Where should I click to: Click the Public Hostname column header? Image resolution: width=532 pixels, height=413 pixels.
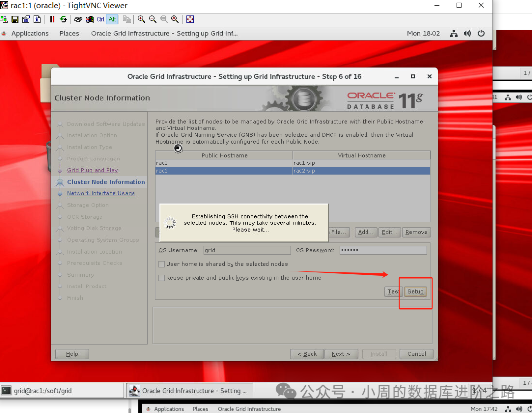click(224, 155)
